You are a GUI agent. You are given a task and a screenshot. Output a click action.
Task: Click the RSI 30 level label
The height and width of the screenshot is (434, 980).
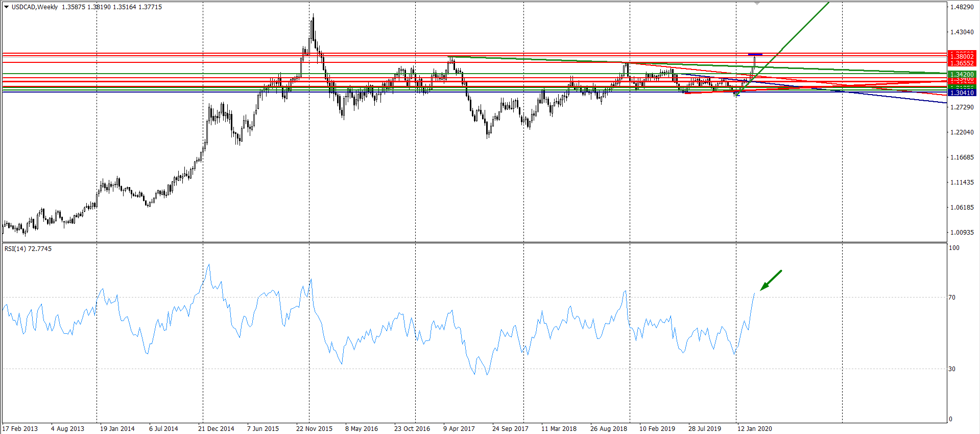952,369
